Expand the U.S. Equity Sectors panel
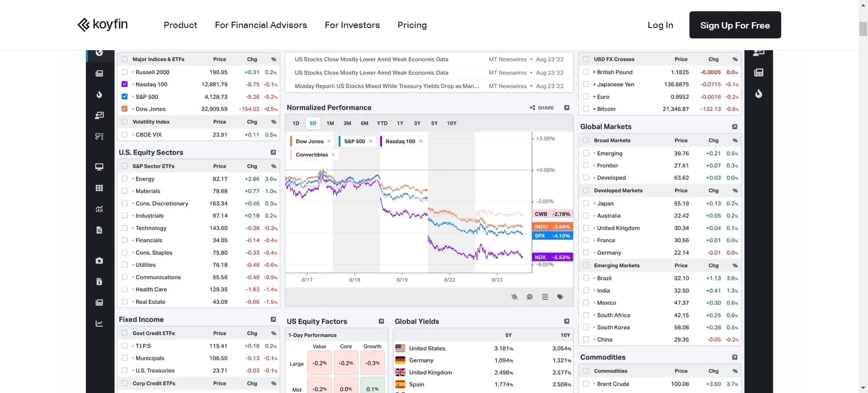The width and height of the screenshot is (868, 393). coord(273,152)
